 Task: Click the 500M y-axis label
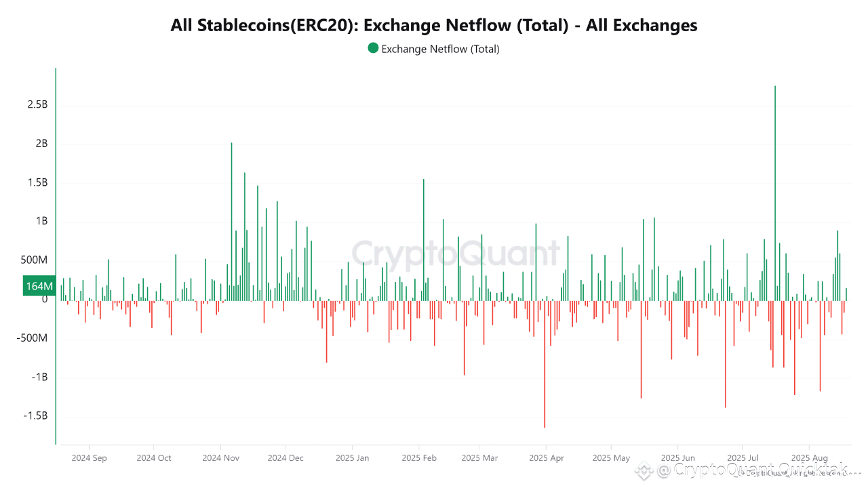[34, 260]
